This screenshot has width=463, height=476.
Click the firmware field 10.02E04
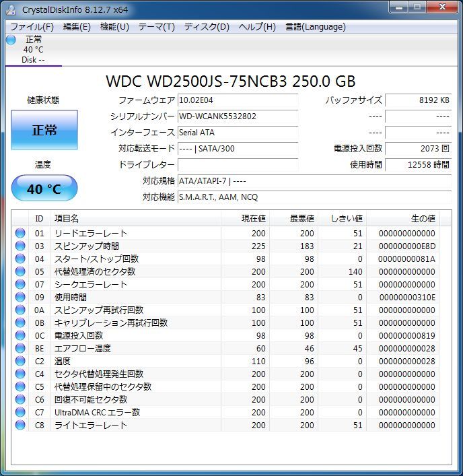point(238,100)
